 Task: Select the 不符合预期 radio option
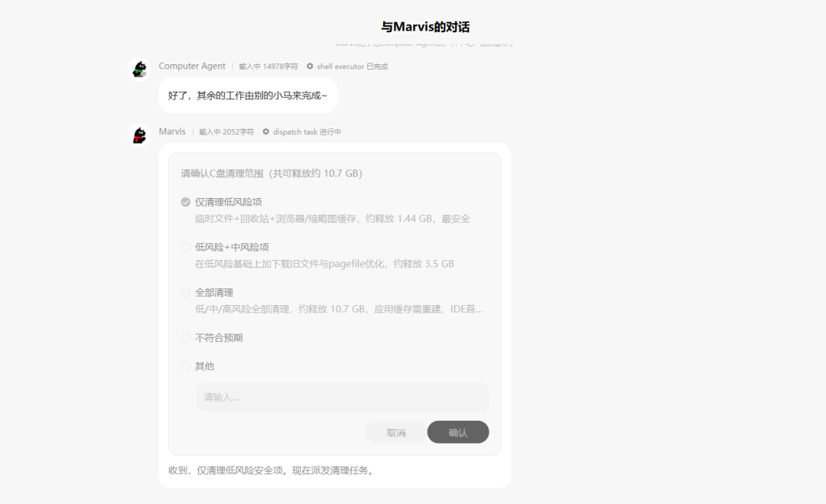tap(185, 338)
